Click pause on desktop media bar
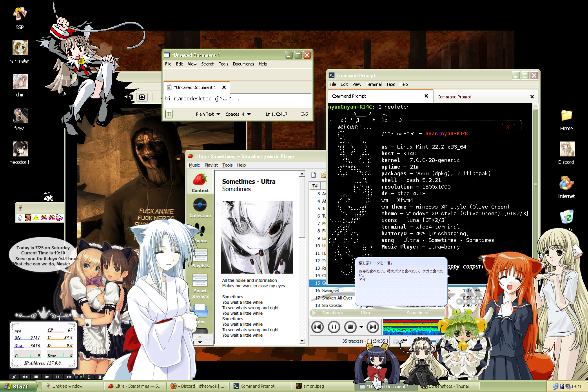Image resolution: width=588 pixels, height=392 pixels. (x=58, y=377)
